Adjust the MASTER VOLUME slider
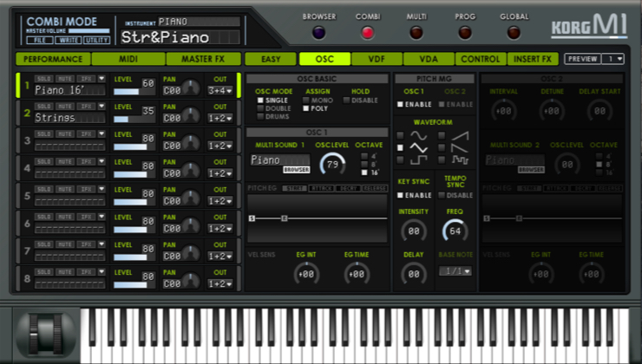642x364 pixels. [88, 30]
